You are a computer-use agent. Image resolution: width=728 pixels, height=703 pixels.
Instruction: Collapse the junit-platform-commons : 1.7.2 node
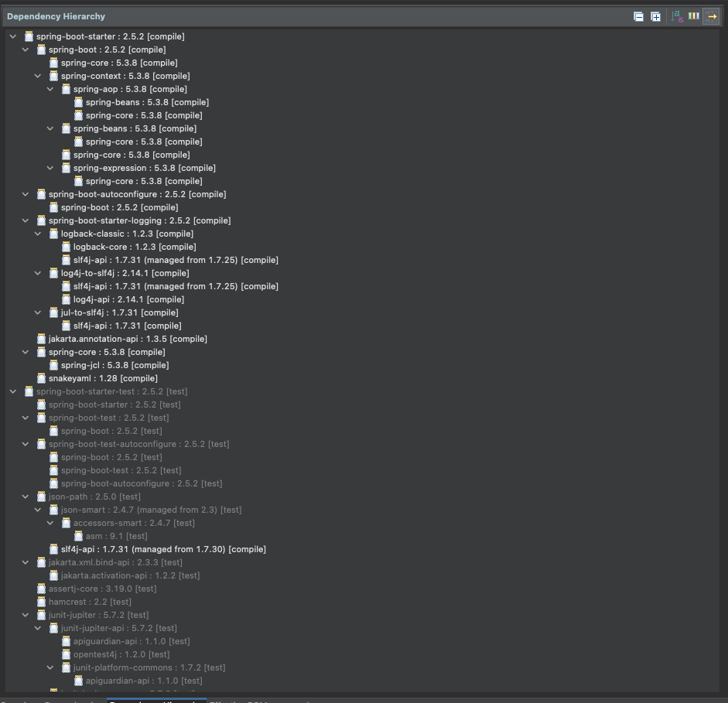point(50,667)
